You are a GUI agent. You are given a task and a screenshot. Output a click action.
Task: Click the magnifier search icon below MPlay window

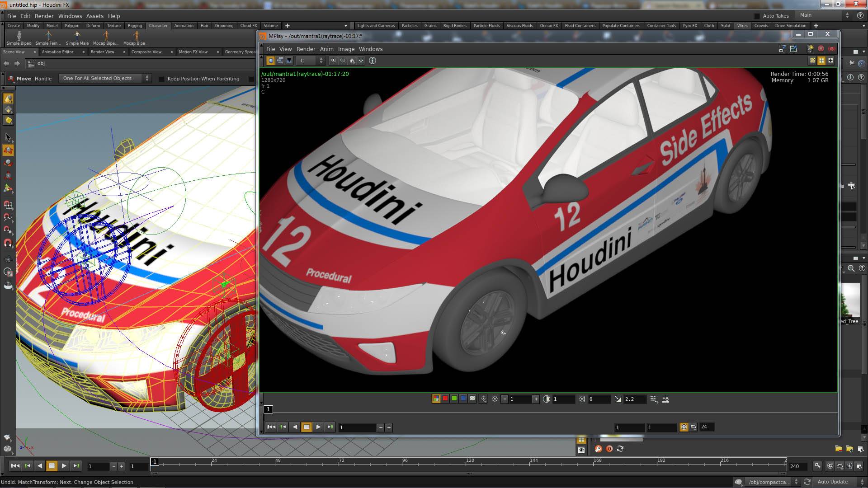[598, 449]
